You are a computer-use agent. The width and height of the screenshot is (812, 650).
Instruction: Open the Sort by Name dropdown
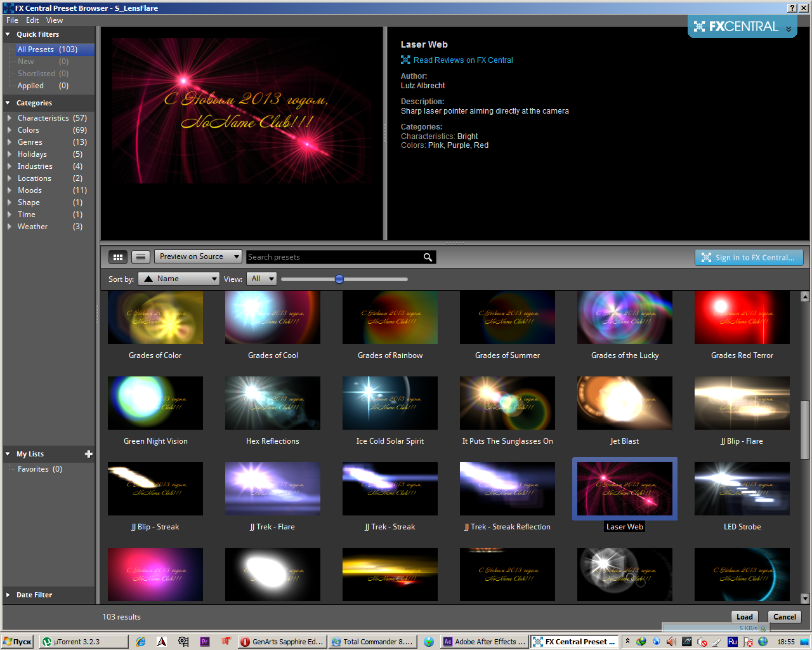179,279
